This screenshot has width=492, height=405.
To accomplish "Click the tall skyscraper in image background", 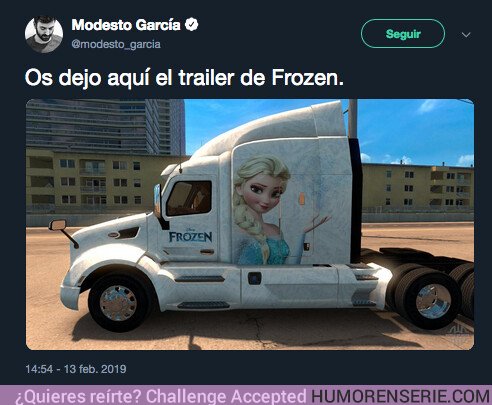I will pyautogui.click(x=106, y=127).
